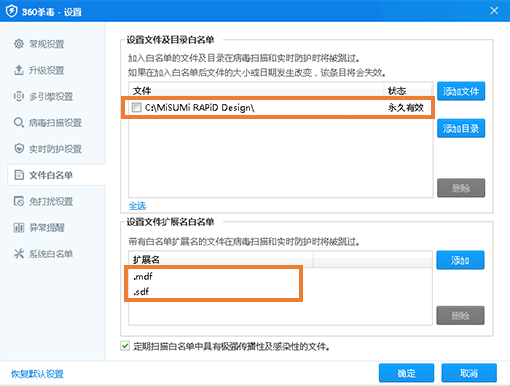Open 多引擎设置 settings
Image resolution: width=510 pixels, height=386 pixels.
point(51,97)
